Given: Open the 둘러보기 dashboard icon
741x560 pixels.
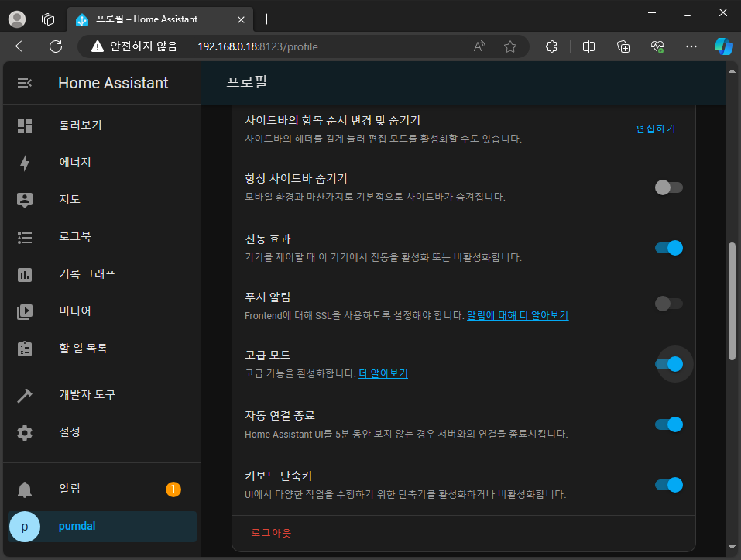Looking at the screenshot, I should pyautogui.click(x=25, y=125).
